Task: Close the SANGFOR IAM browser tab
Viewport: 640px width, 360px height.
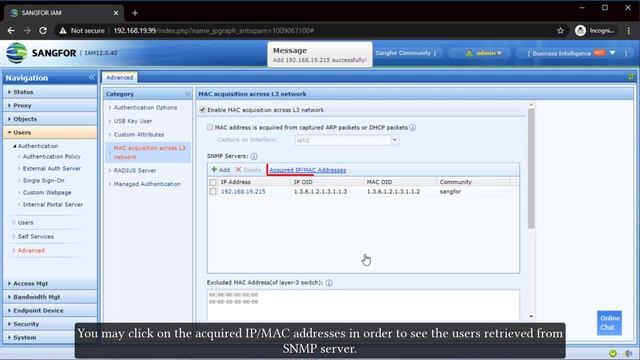Action: [x=116, y=13]
